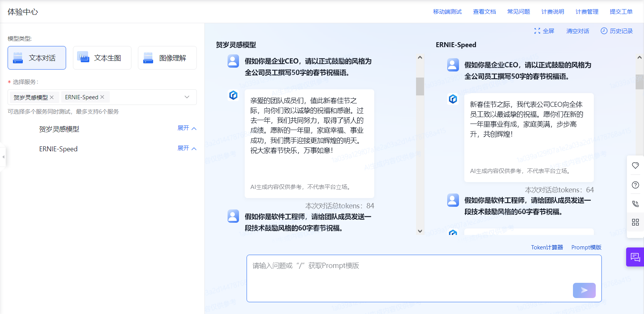
Task: Open the Token计算器 link
Action: pos(547,247)
